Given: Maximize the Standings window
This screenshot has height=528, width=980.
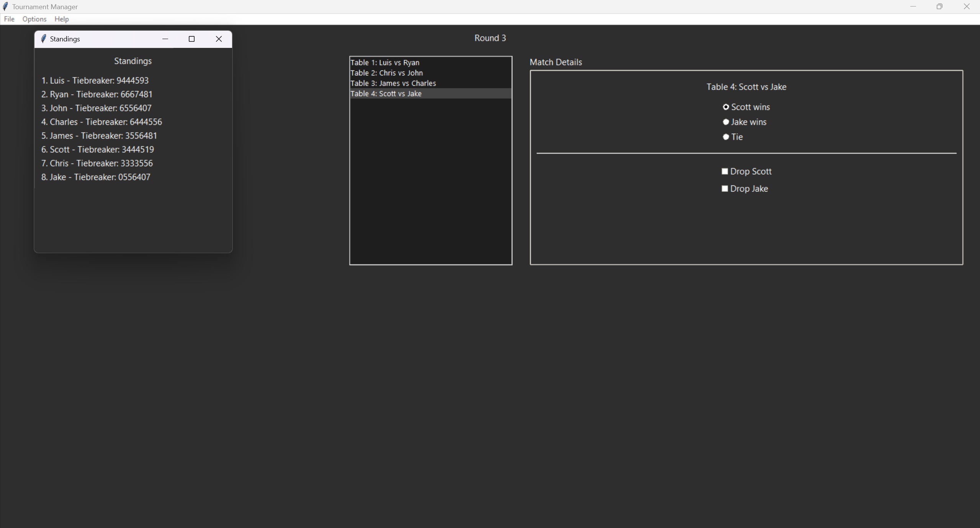Looking at the screenshot, I should pyautogui.click(x=192, y=39).
